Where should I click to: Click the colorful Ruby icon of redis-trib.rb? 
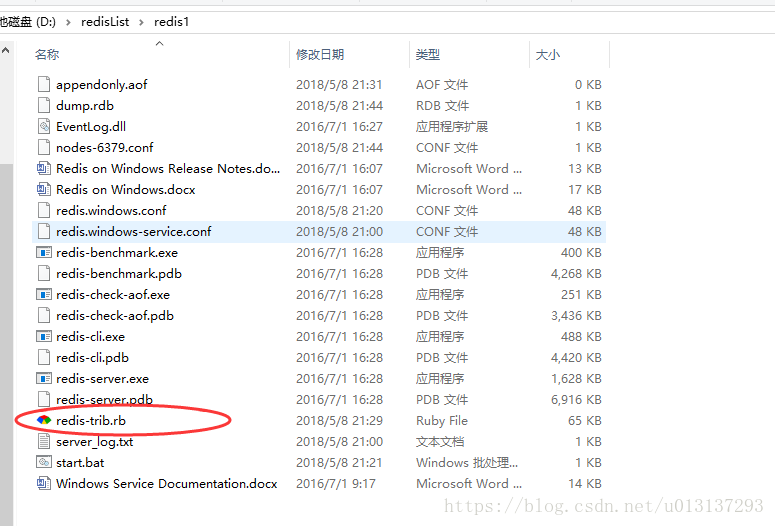(44, 420)
